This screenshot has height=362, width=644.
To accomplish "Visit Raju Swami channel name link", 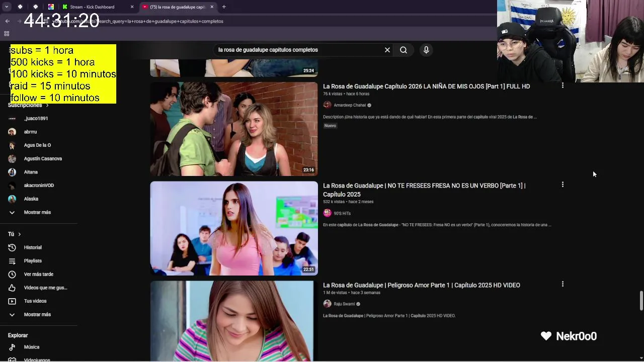I will tap(344, 304).
